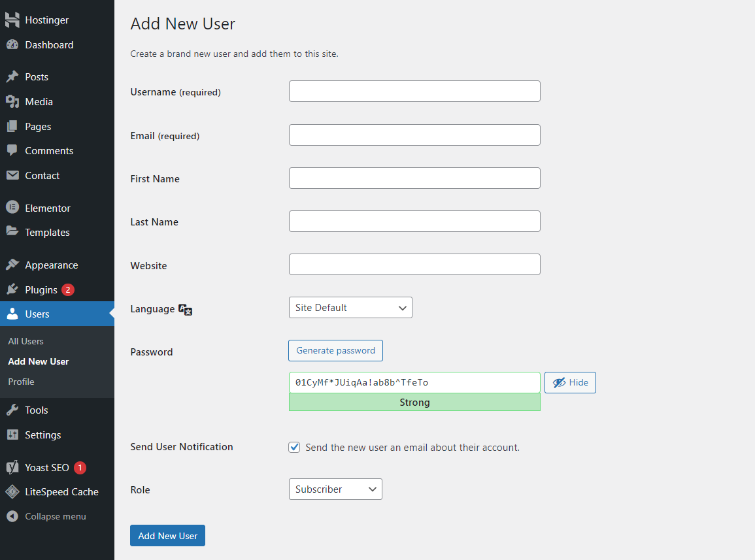The height and width of the screenshot is (560, 755).
Task: Click the Tools wrench icon
Action: 12,410
